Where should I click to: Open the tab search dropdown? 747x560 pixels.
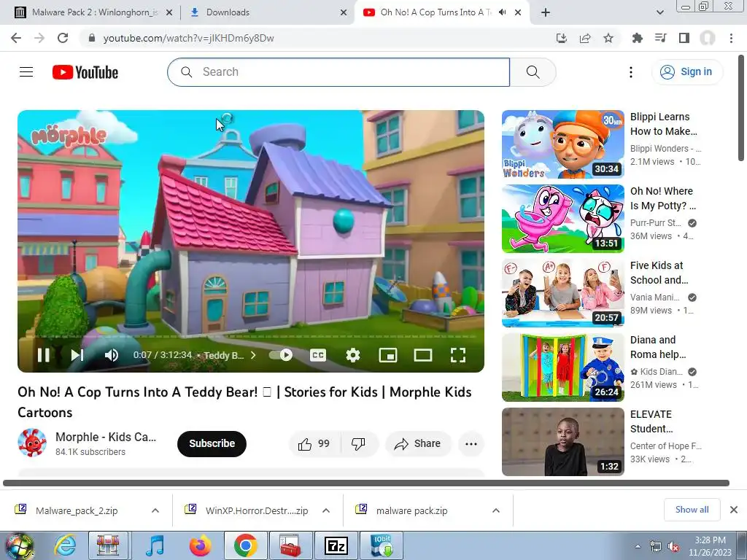[659, 12]
